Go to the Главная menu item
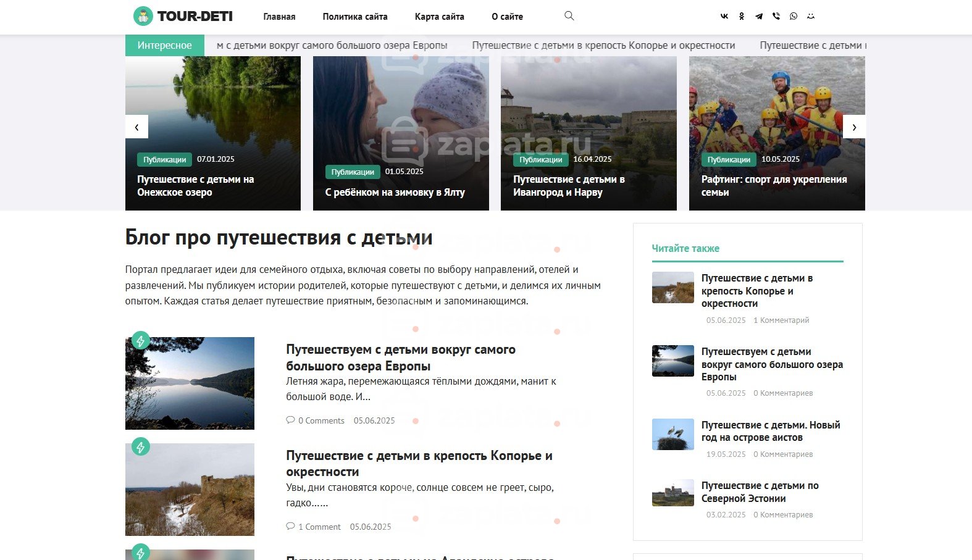 [279, 17]
